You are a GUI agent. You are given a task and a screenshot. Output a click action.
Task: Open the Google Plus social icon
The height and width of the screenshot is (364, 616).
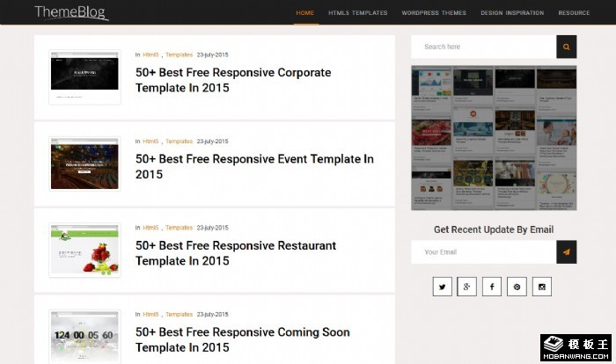[467, 286]
